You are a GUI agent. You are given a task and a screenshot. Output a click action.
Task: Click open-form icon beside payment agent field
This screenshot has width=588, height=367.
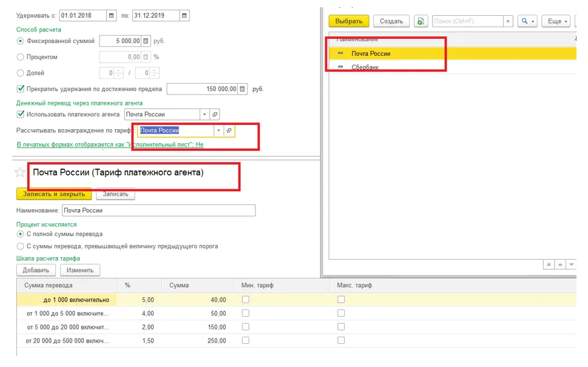click(215, 114)
